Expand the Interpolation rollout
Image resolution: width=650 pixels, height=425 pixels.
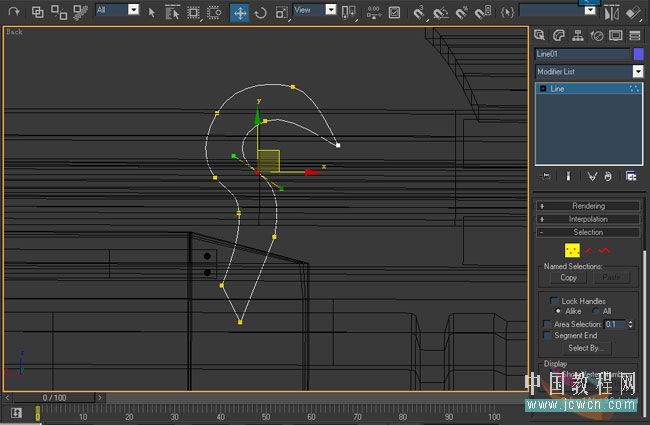[588, 219]
